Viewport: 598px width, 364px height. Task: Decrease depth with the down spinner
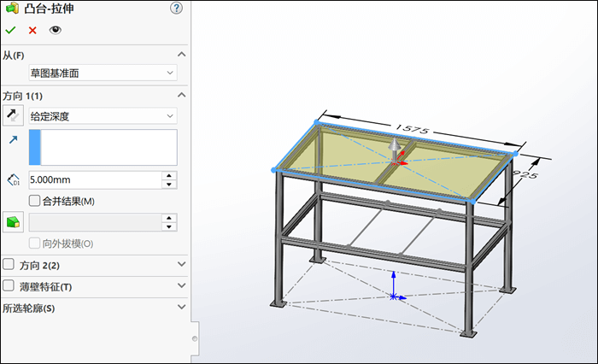pyautogui.click(x=169, y=185)
